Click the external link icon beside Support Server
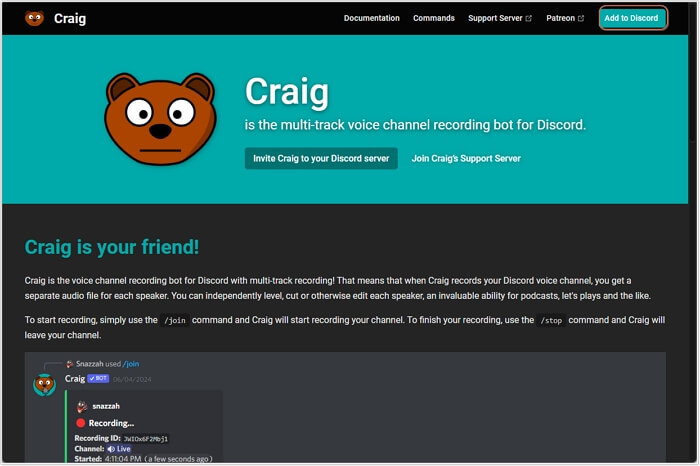This screenshot has height=466, width=700. point(529,18)
